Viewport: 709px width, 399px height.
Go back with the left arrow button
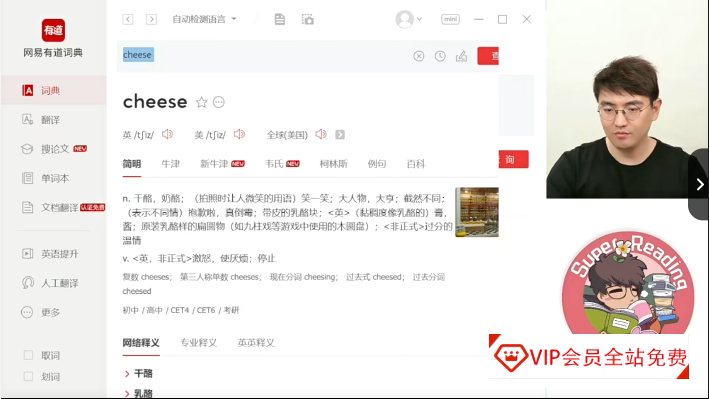point(128,19)
